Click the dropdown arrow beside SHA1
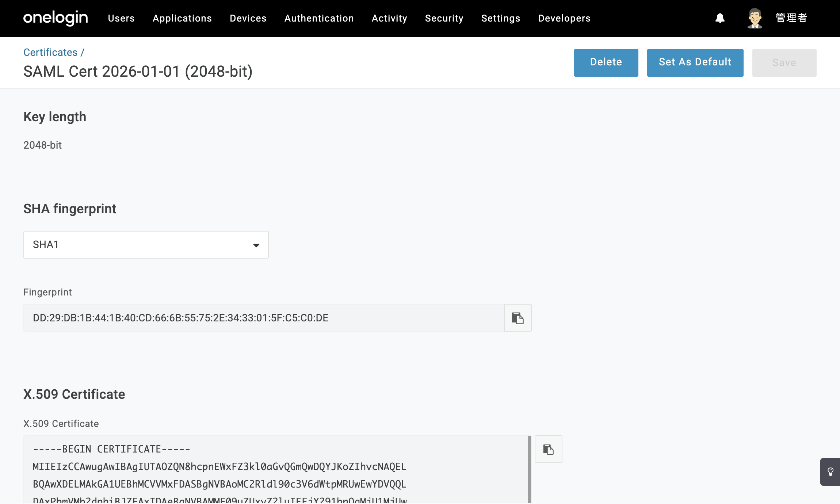This screenshot has width=840, height=504. pyautogui.click(x=256, y=245)
